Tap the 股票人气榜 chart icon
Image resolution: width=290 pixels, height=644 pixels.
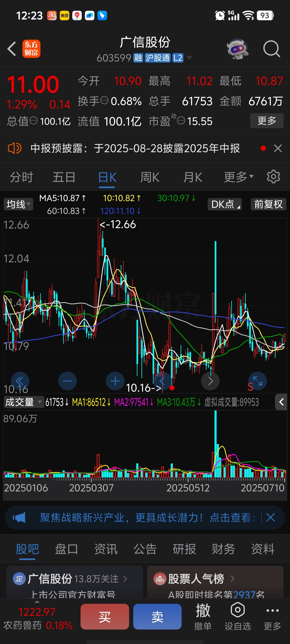click(x=160, y=578)
